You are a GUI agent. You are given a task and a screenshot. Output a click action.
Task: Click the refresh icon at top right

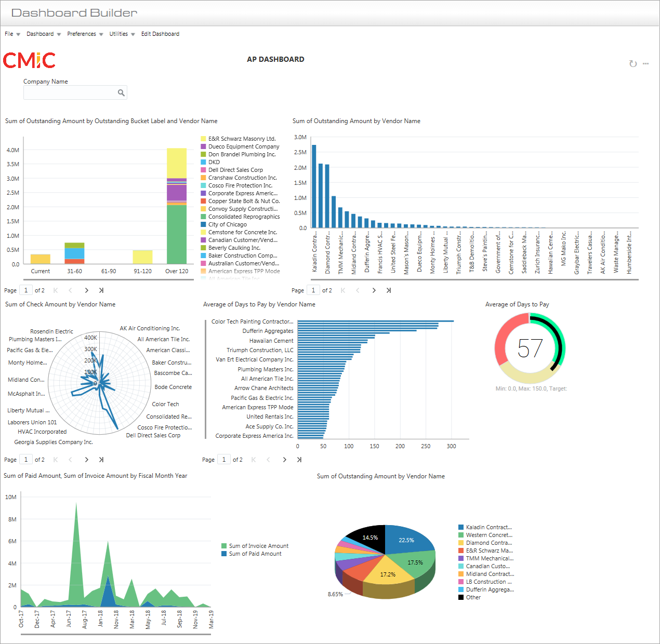click(x=632, y=63)
